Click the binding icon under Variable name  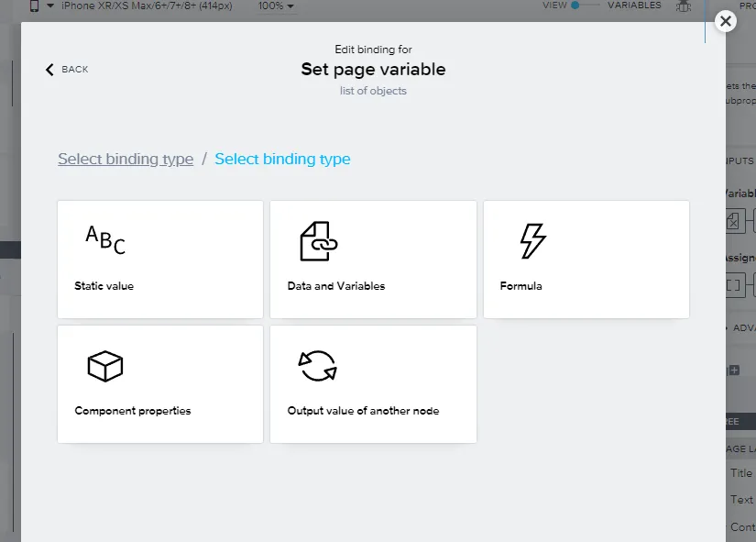[733, 220]
